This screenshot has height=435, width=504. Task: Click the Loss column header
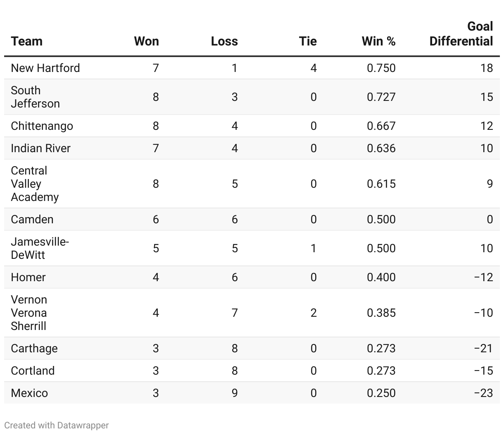tap(224, 41)
